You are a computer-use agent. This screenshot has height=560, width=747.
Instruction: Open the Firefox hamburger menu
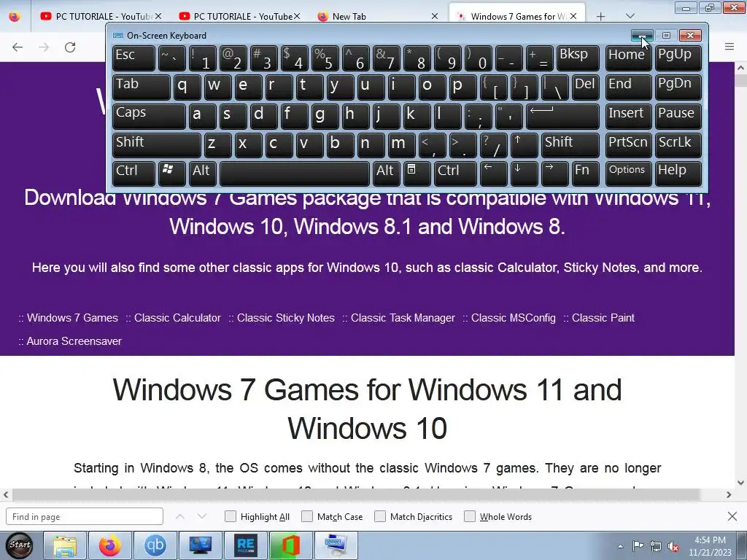(x=729, y=47)
